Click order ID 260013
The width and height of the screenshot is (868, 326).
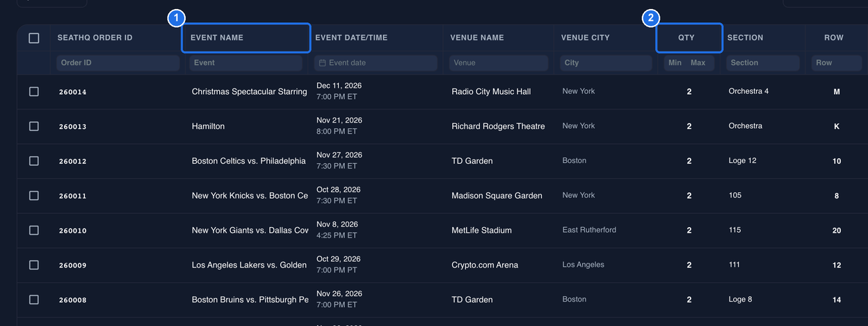(x=73, y=127)
